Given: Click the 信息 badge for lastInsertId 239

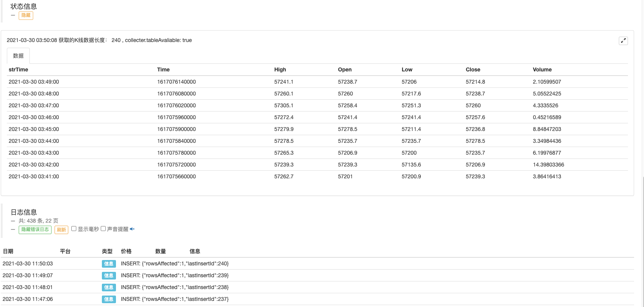Looking at the screenshot, I should click(x=109, y=276).
